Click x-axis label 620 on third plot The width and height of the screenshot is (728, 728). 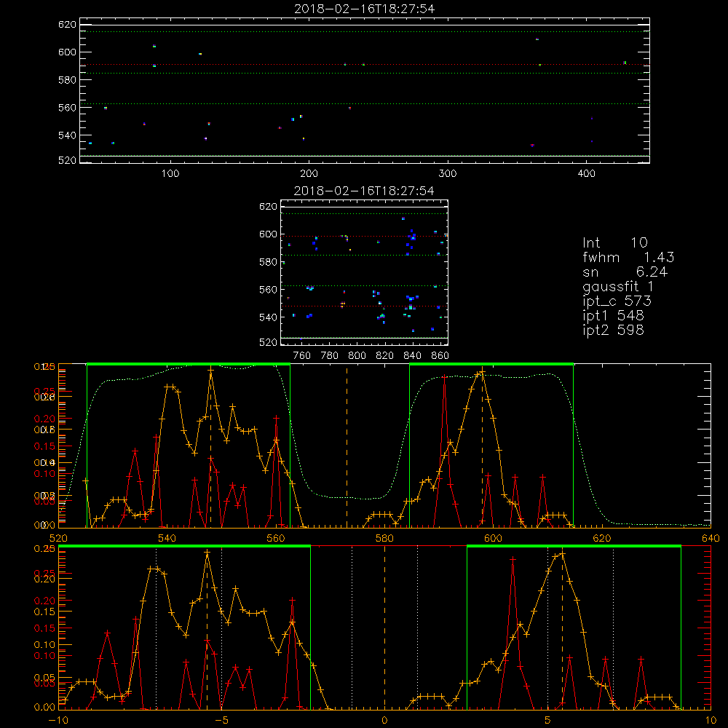point(602,538)
